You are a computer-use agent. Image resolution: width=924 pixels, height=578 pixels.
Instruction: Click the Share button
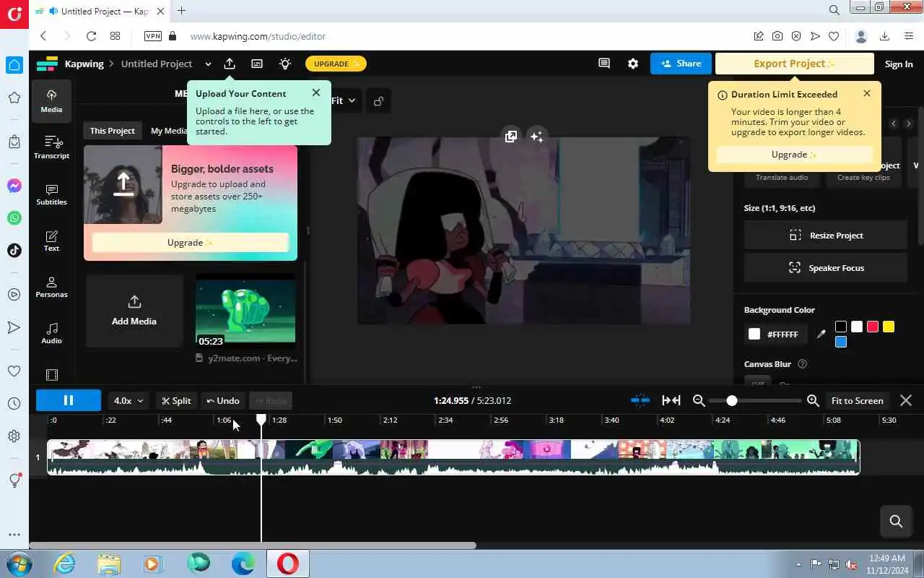(x=681, y=64)
